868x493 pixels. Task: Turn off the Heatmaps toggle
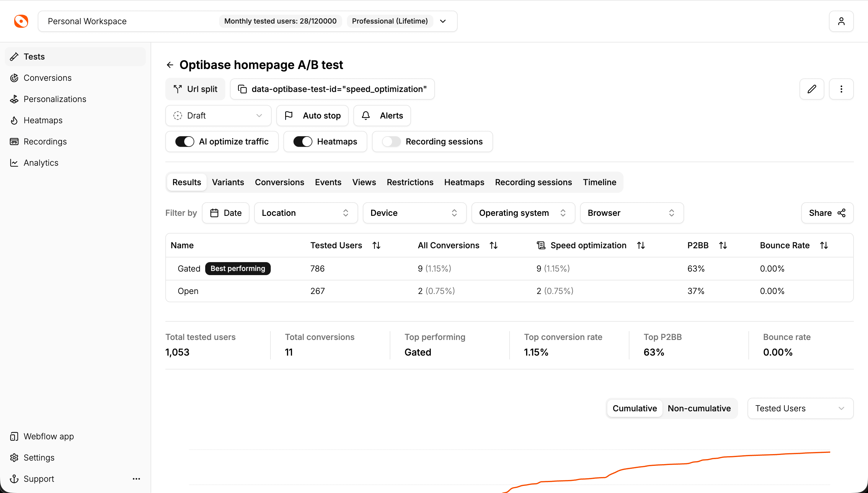pos(303,142)
